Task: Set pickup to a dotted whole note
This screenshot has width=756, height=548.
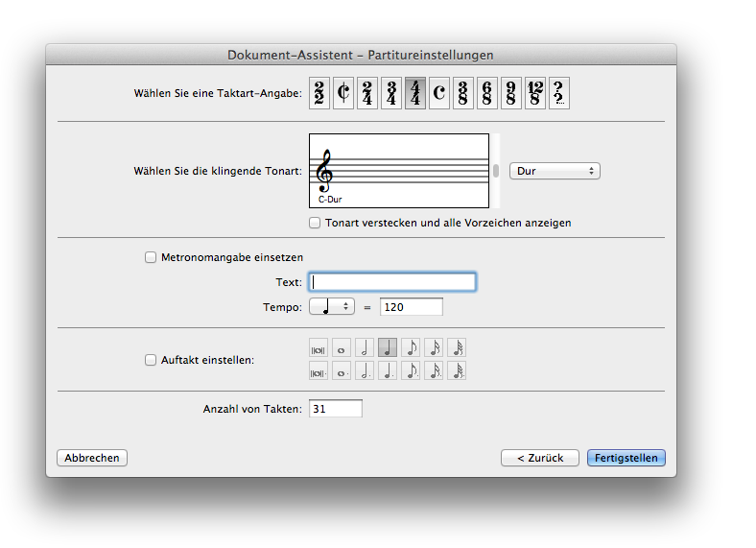Action: [x=342, y=371]
